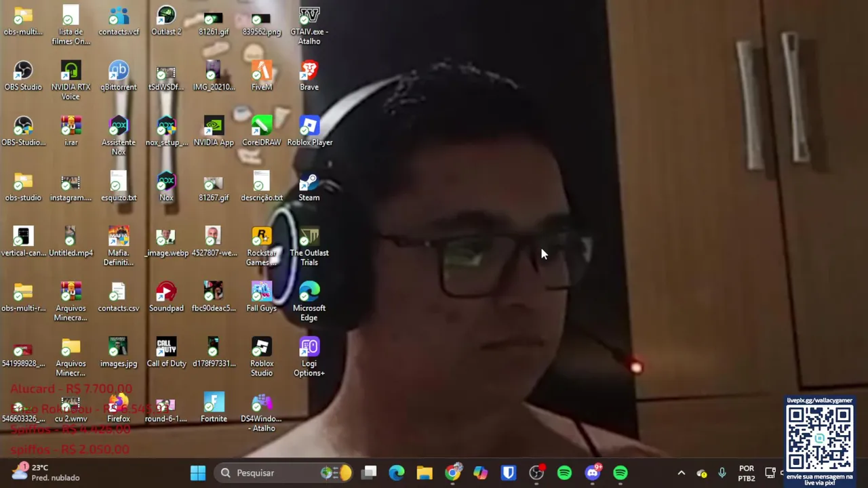Select the nox_setup installer icon
The image size is (868, 488).
tap(166, 131)
